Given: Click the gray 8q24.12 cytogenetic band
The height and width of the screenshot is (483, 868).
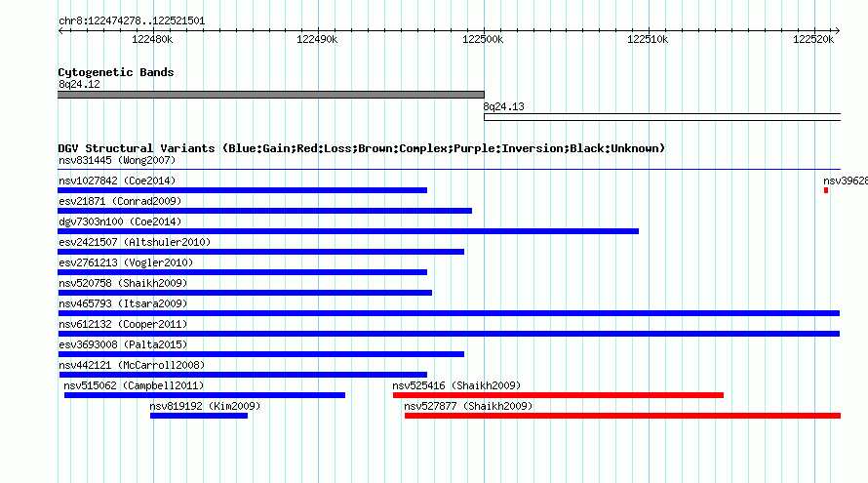Looking at the screenshot, I should [x=271, y=95].
